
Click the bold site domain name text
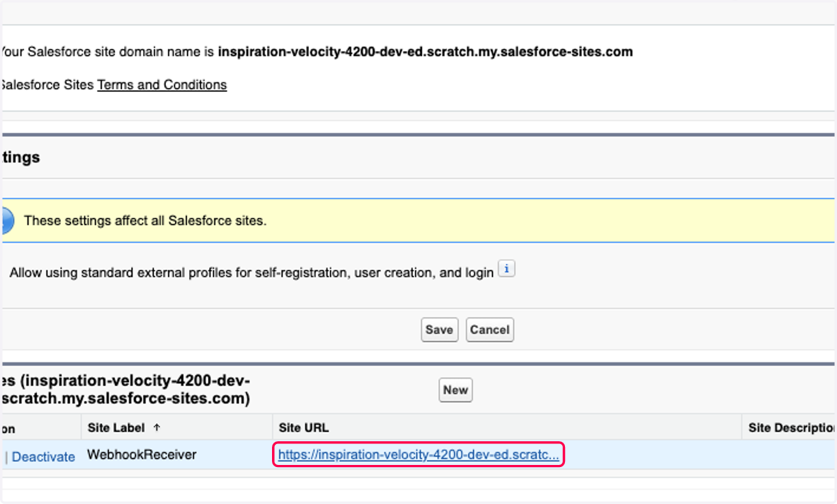425,52
